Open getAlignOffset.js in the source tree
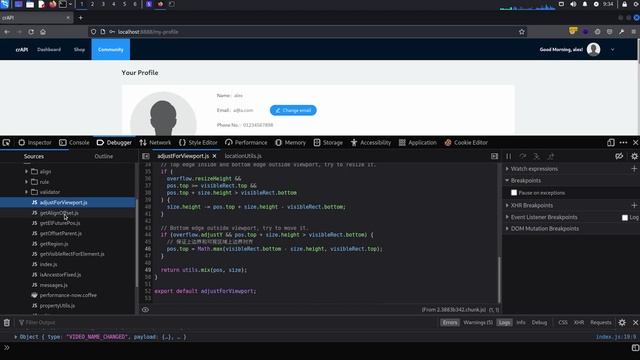The image size is (640, 360). click(x=59, y=213)
